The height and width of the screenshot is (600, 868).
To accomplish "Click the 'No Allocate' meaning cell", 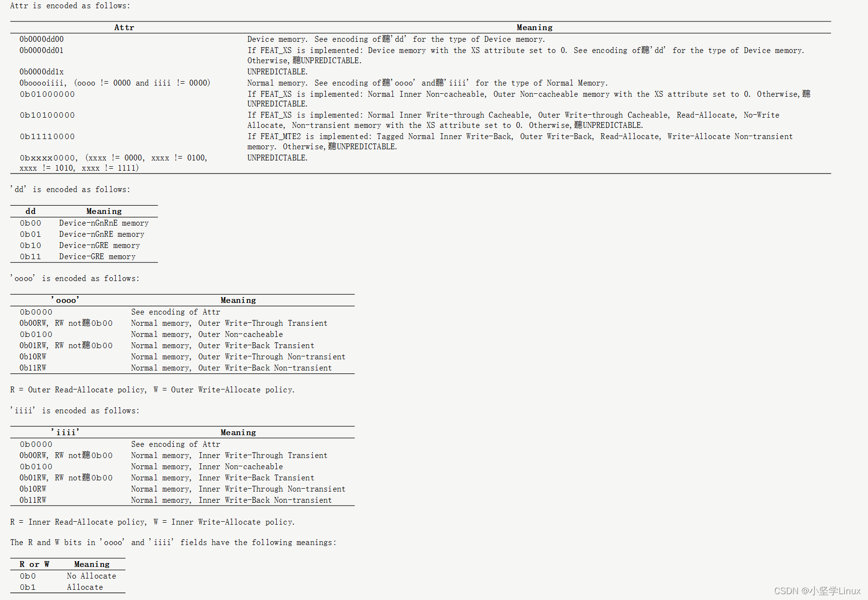I will [x=91, y=576].
